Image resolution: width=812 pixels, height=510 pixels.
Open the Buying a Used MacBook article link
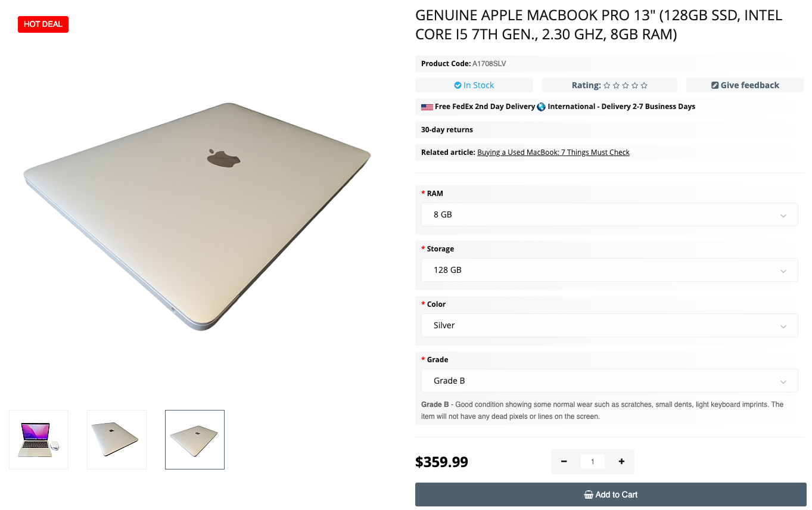tap(553, 153)
